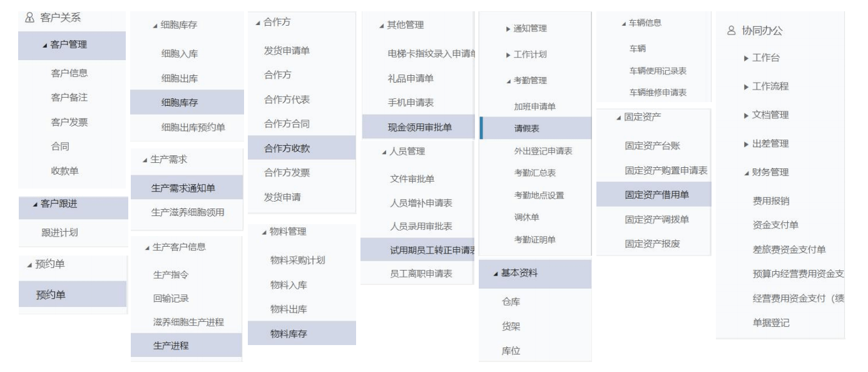Screen dimensions: 868x372
Task: Open 费用报销 under 财务管理
Action: point(770,201)
